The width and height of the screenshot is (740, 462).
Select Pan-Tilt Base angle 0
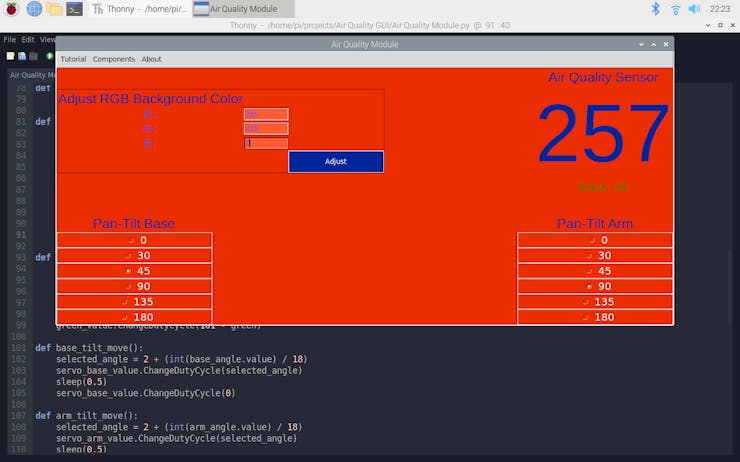pyautogui.click(x=134, y=240)
